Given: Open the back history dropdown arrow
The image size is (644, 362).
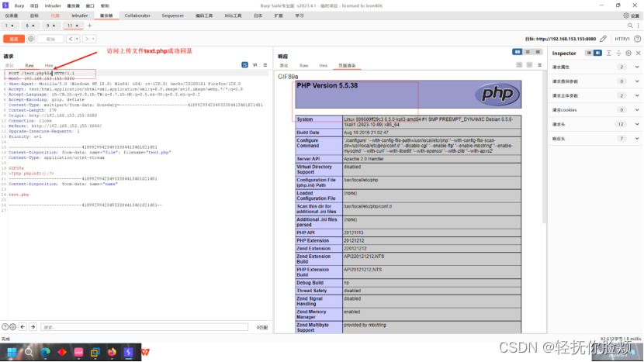Looking at the screenshot, I should click(77, 39).
